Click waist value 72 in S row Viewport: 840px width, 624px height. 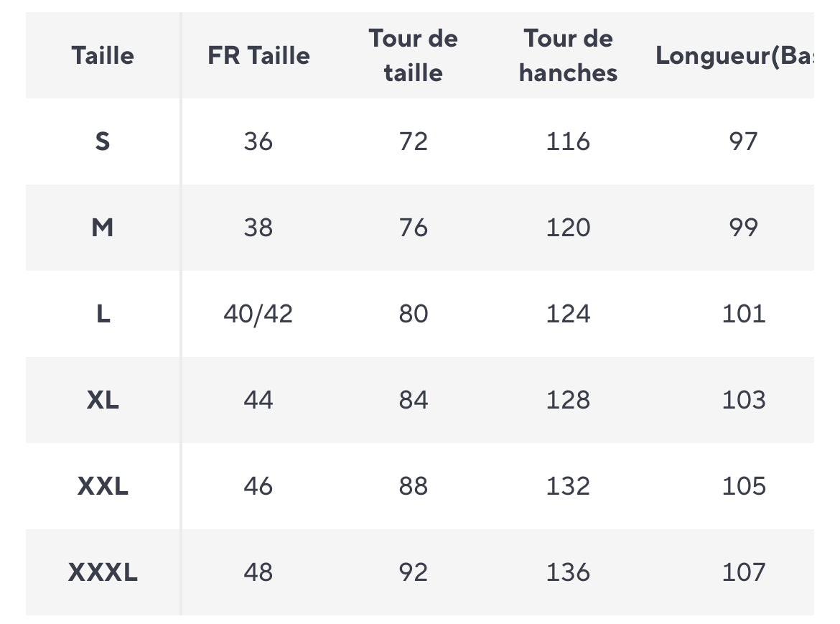point(413,142)
